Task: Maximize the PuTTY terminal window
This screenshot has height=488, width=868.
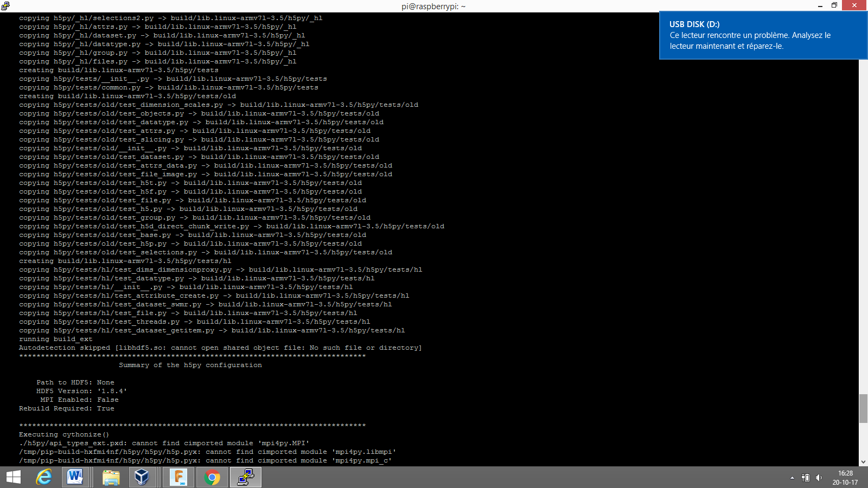Action: tap(835, 6)
